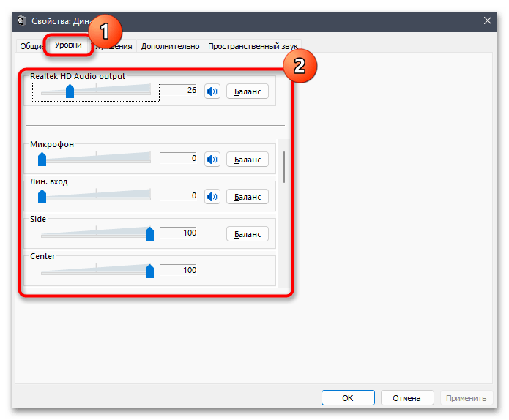Click the Применить button
This screenshot has height=420, width=509.
[466, 397]
